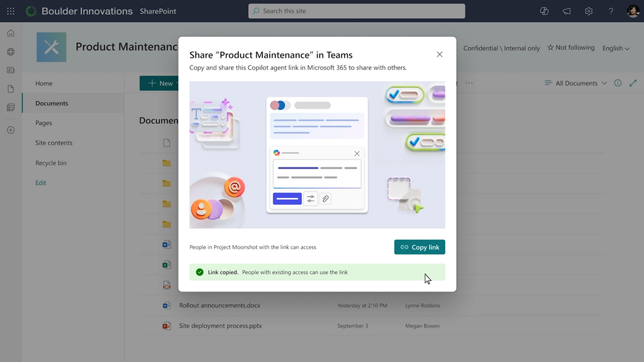Go to Pages in site navigation

pyautogui.click(x=43, y=123)
